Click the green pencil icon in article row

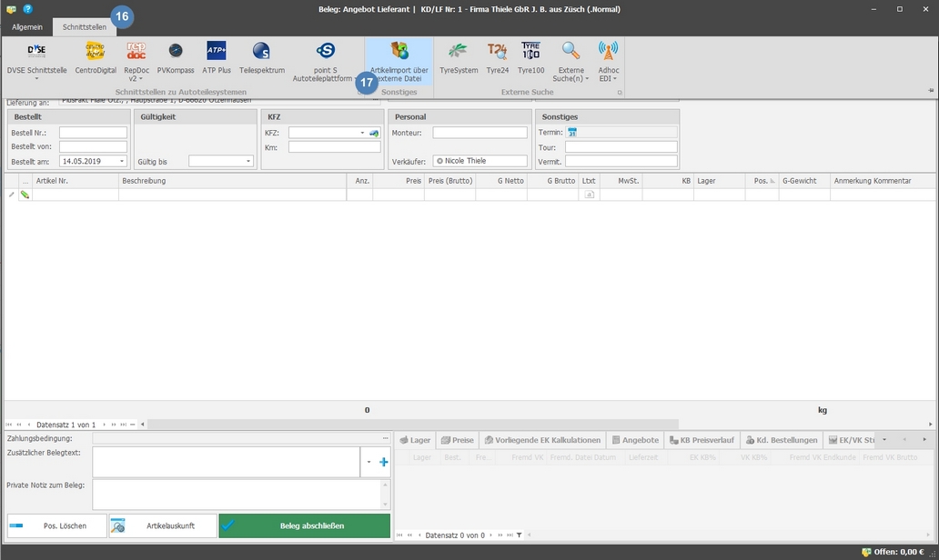click(25, 195)
